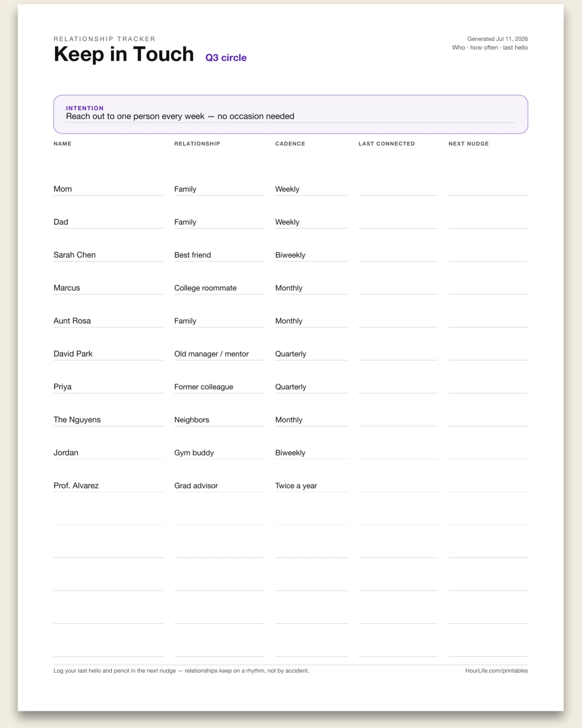582x728 pixels.
Task: Select the name 'Priya'
Action: point(63,387)
